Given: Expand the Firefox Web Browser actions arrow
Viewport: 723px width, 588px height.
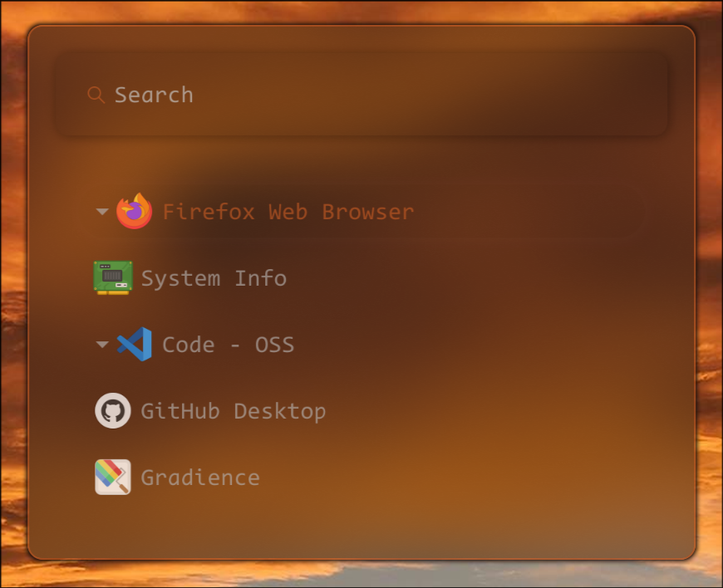Looking at the screenshot, I should (x=102, y=212).
